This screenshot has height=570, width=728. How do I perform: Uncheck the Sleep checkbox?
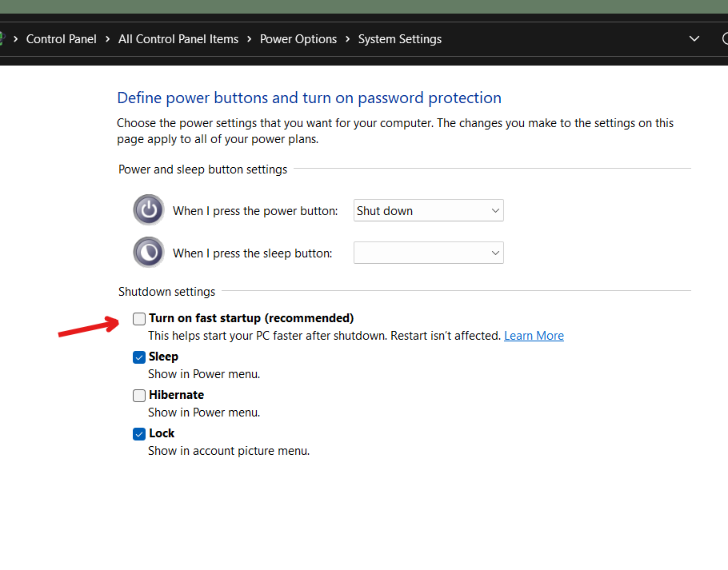click(x=139, y=357)
